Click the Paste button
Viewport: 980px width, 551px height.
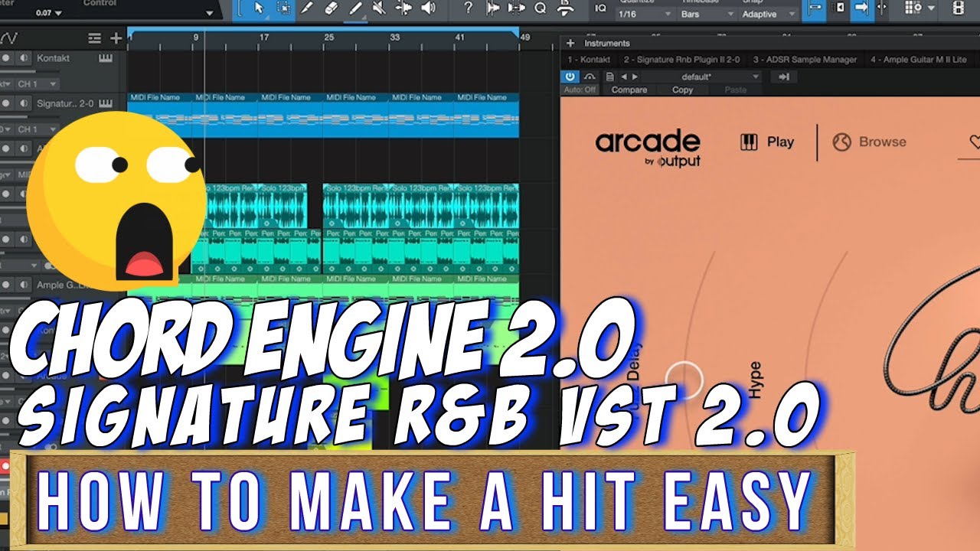point(735,90)
